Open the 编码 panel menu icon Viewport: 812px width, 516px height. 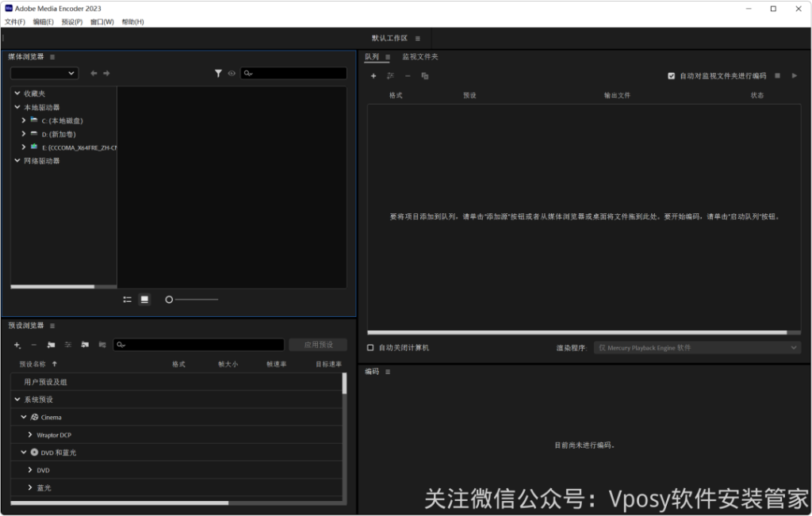(388, 372)
